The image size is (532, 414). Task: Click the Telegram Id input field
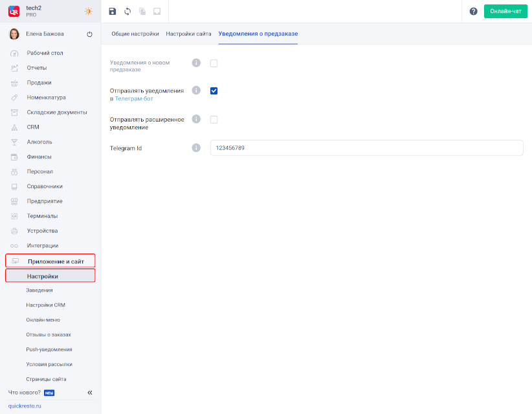pyautogui.click(x=366, y=148)
